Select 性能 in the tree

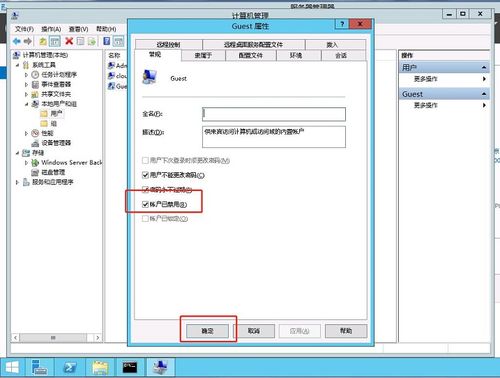pyautogui.click(x=47, y=133)
